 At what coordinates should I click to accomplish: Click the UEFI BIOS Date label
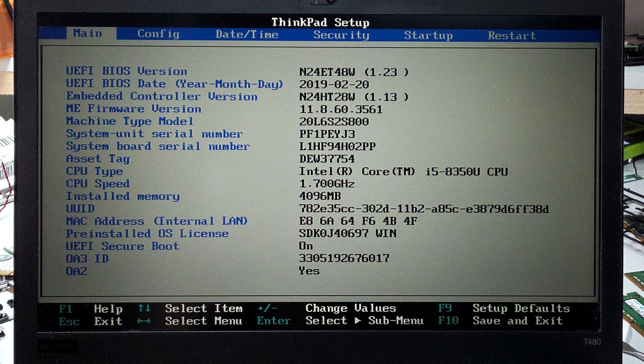click(174, 84)
